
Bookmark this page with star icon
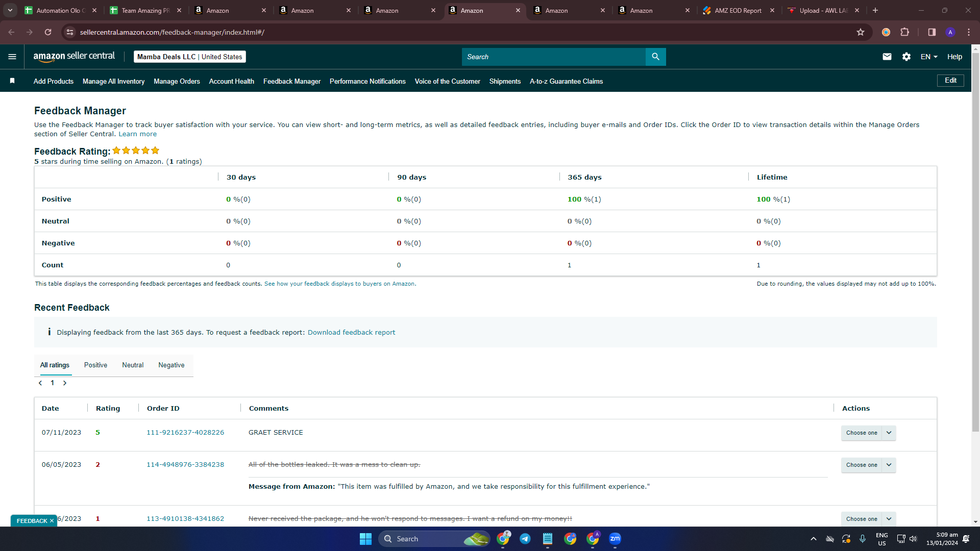coord(861,32)
